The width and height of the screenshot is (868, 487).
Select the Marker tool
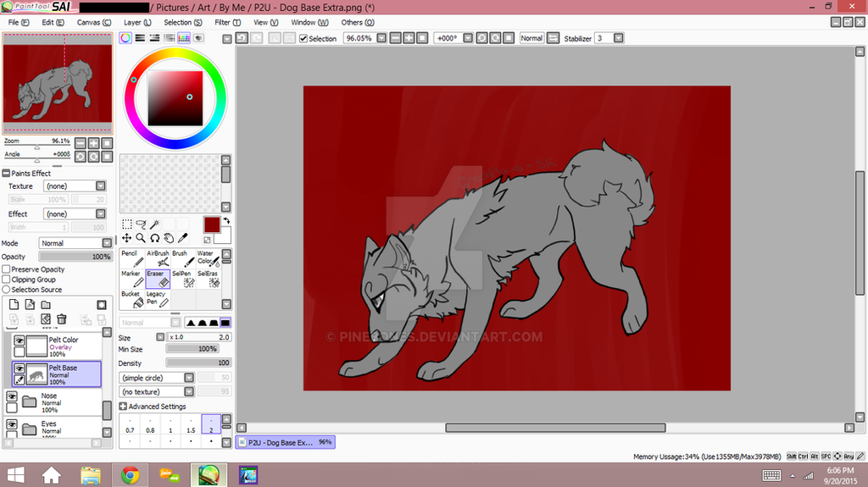click(x=133, y=279)
